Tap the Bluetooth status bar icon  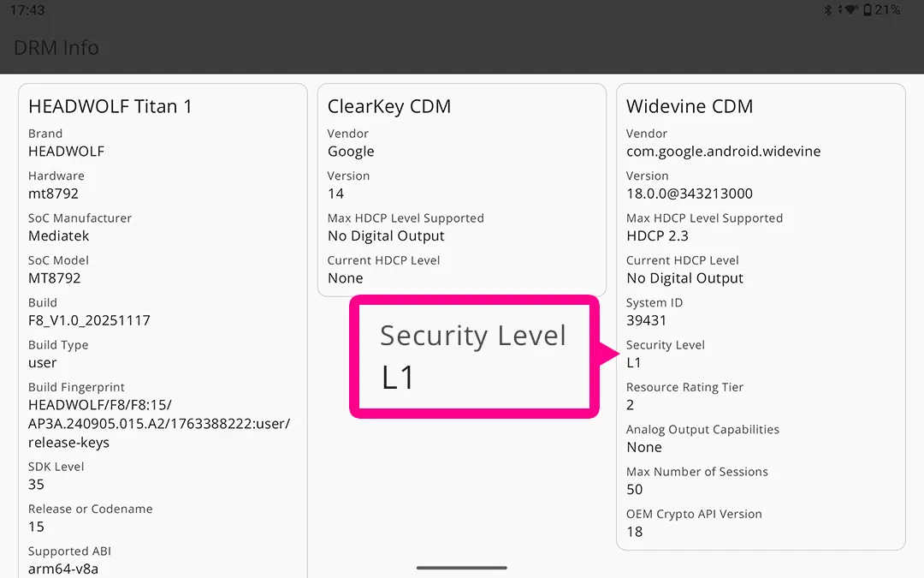coord(827,10)
